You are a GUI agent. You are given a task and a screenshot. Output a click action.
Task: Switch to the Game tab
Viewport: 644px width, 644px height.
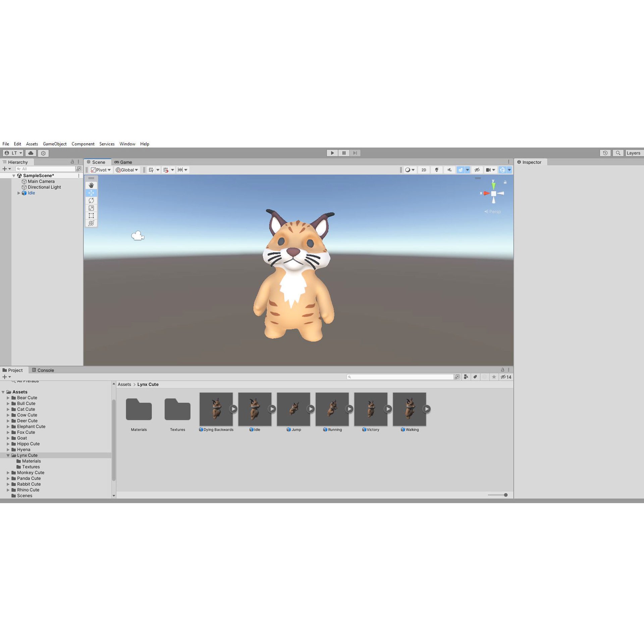coord(124,162)
